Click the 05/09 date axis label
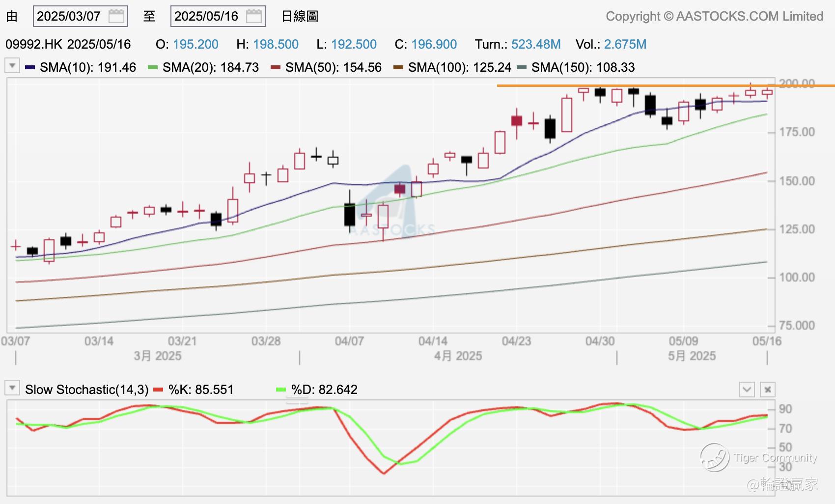The width and height of the screenshot is (835, 504). (x=683, y=341)
